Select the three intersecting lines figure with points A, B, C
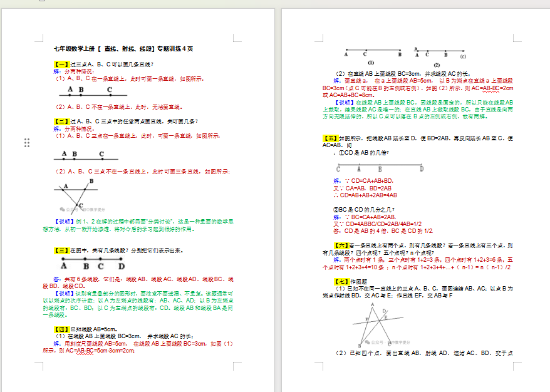 tap(79, 195)
